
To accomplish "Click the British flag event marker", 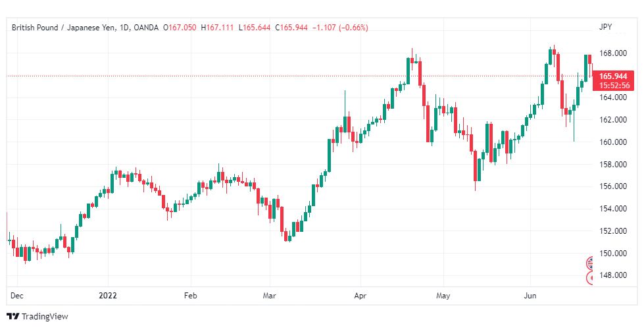I will pos(591,263).
